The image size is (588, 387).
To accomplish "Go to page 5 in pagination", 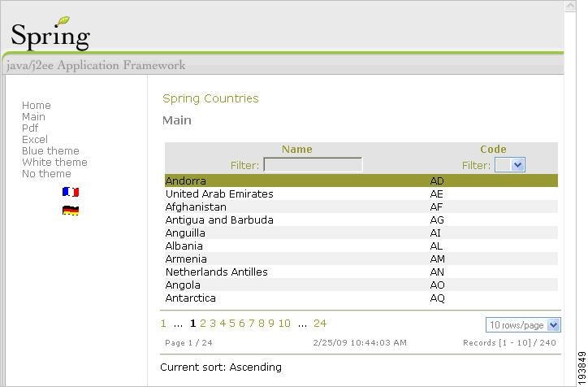I will coord(232,324).
